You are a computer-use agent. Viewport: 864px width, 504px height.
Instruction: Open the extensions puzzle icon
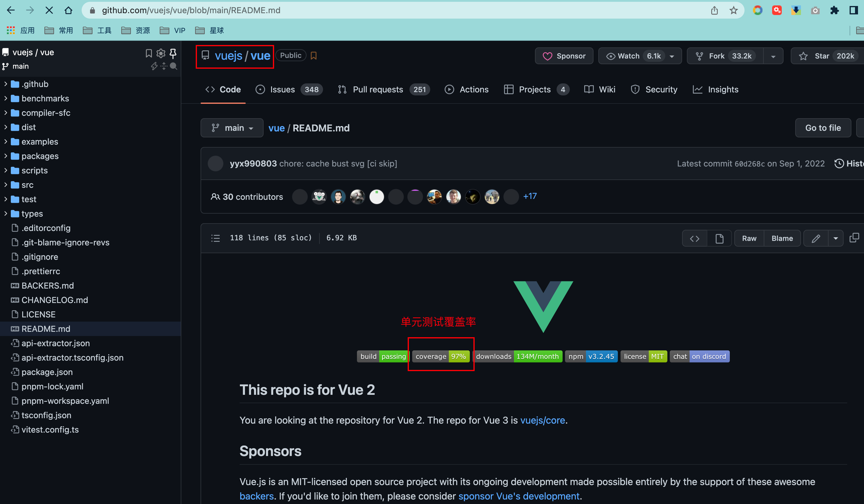[834, 10]
